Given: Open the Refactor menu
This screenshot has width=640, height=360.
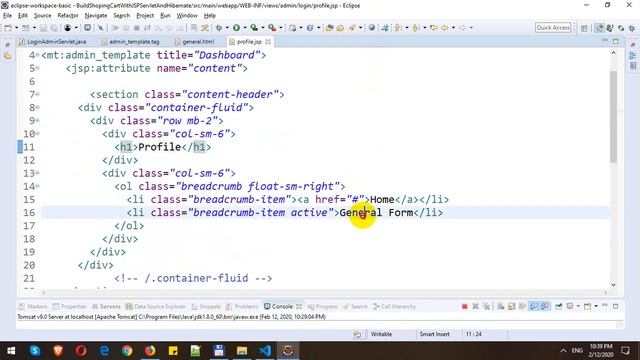Looking at the screenshot, I should (x=68, y=16).
